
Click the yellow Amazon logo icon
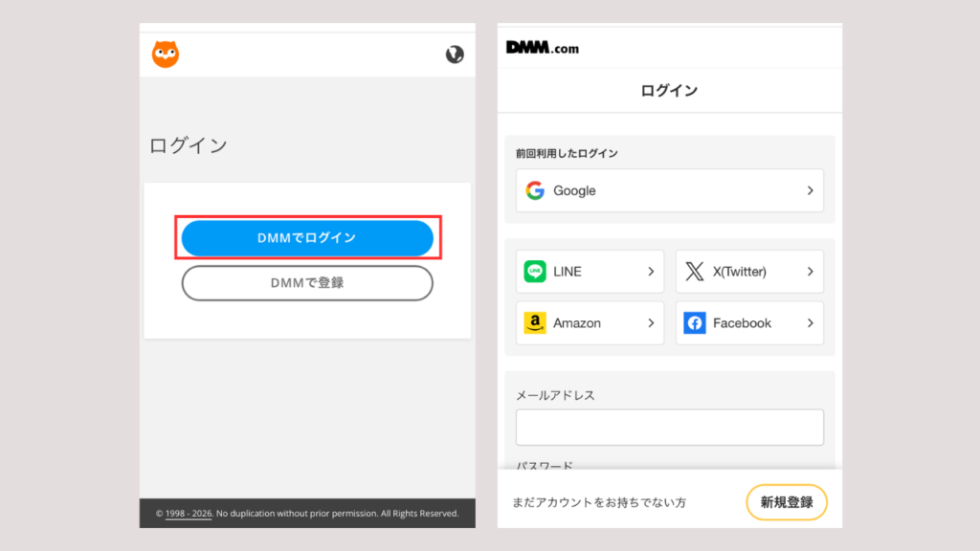535,323
